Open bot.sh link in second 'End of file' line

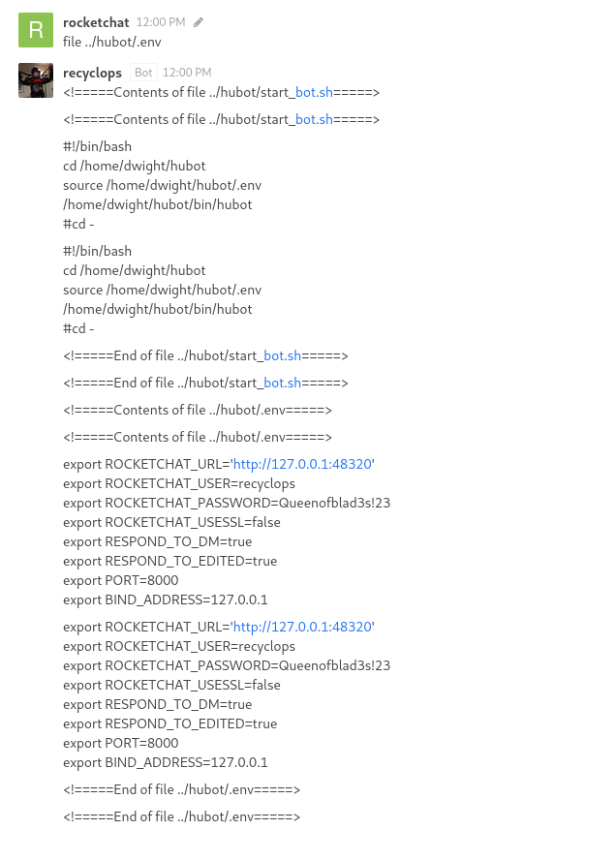tap(282, 383)
